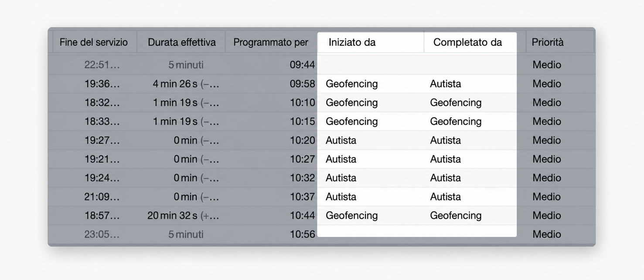The image size is (644, 280).
Task: Click Autista under Iniziato da in 10:20 row
Action: coord(341,140)
